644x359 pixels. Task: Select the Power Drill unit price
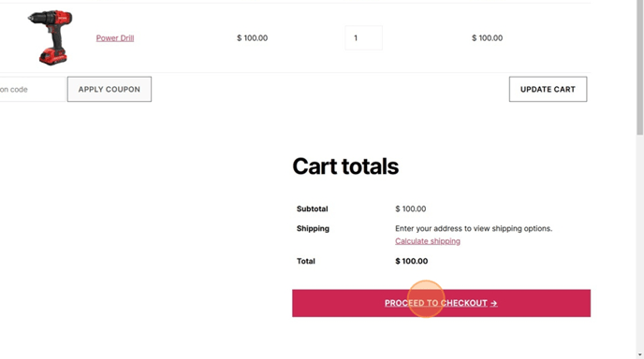252,38
